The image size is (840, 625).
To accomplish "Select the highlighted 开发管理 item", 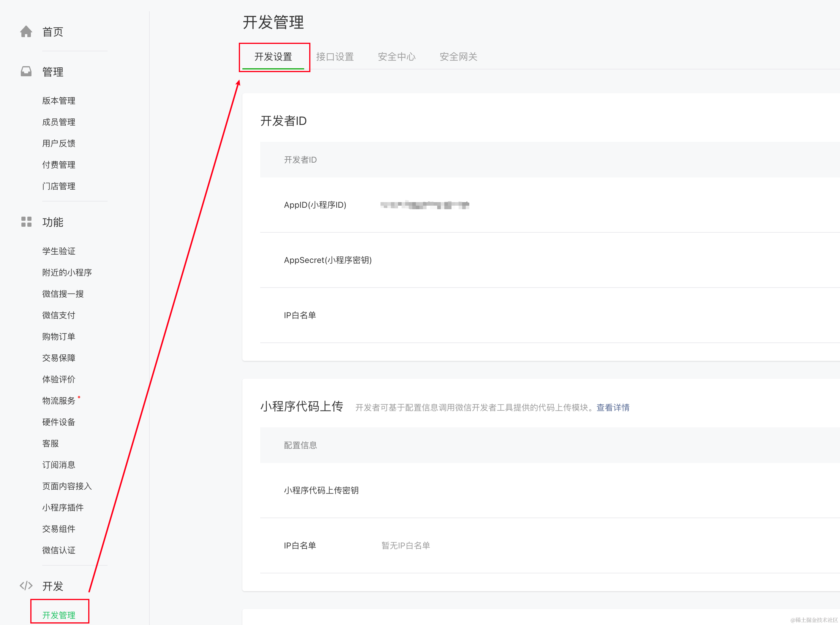I will (x=59, y=615).
